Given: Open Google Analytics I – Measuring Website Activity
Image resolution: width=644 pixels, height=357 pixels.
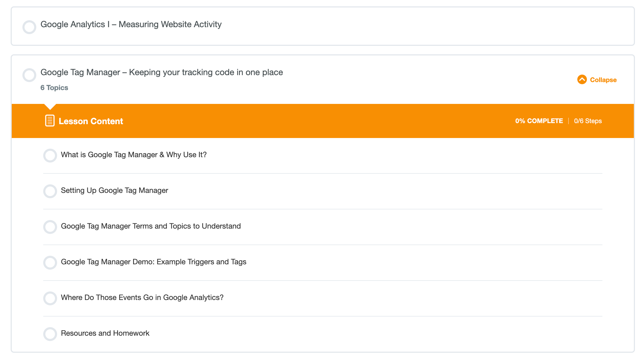Looking at the screenshot, I should click(131, 24).
